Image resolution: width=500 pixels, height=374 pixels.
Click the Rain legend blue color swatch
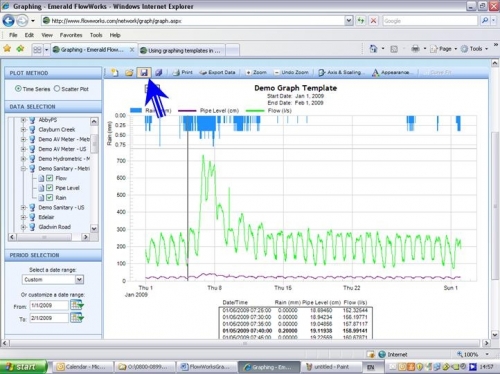click(136, 110)
